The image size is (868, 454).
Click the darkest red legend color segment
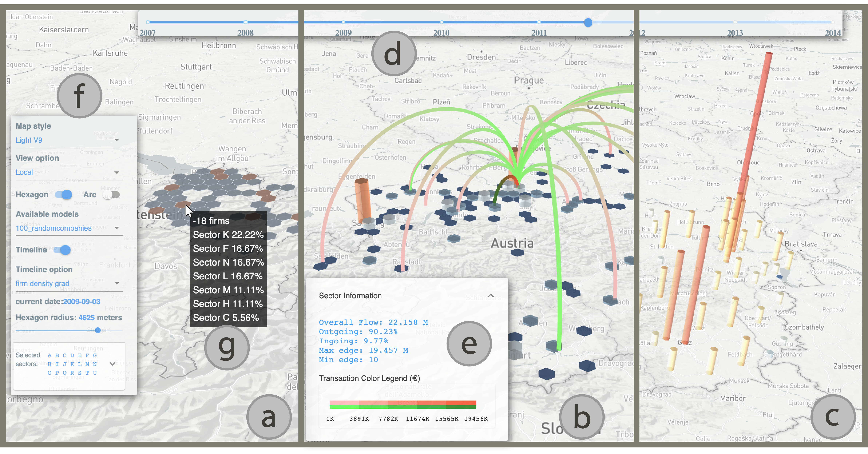461,403
